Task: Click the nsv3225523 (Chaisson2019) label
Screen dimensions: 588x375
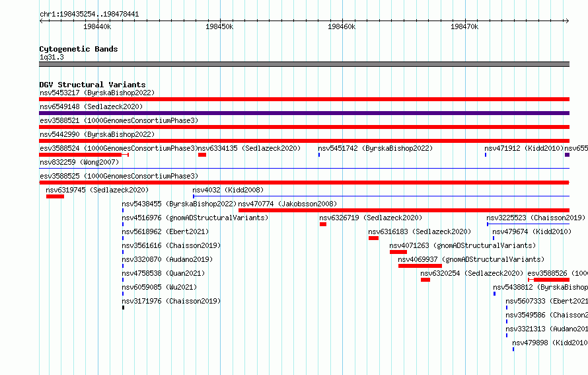Action: (536, 218)
